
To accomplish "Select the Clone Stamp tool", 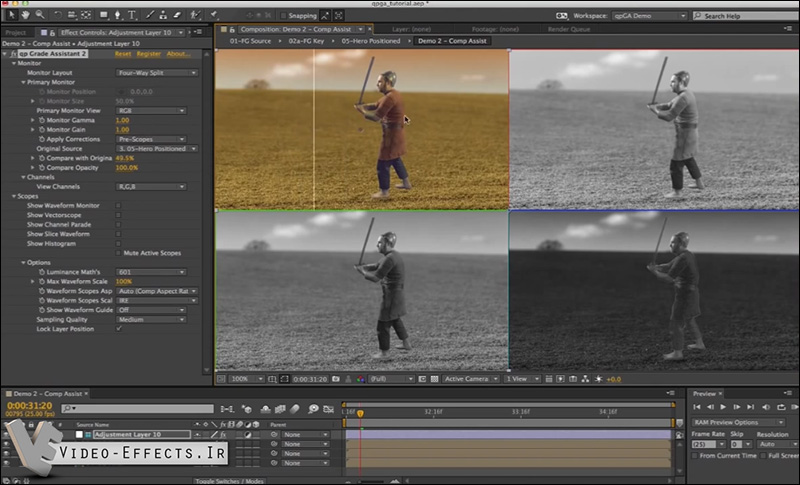I will coord(163,15).
